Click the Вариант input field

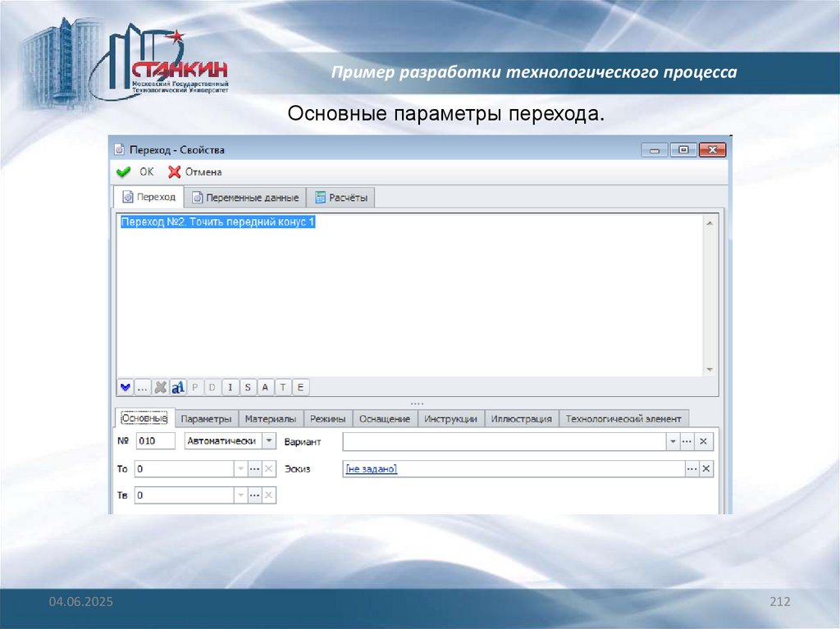click(x=504, y=441)
